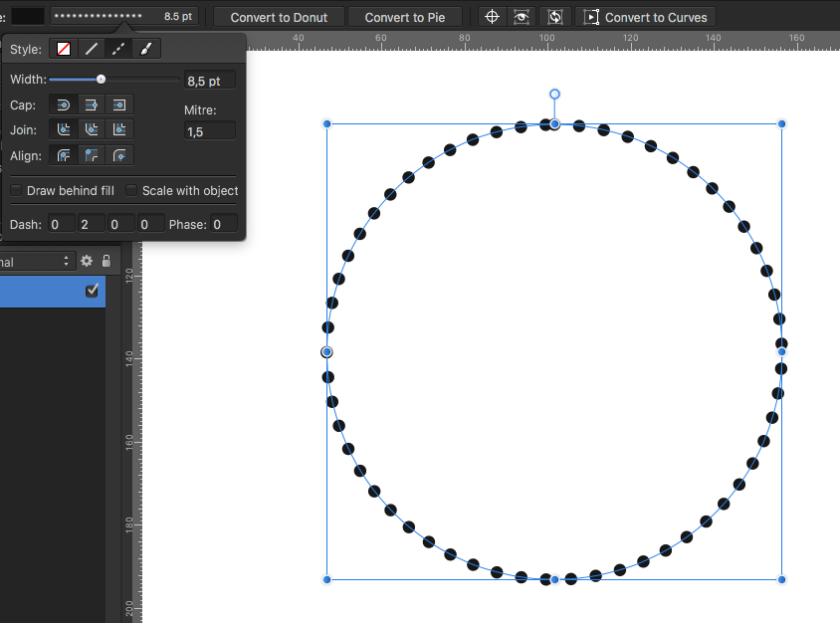Viewport: 840px width, 623px height.
Task: Select the highlighted layer row
Action: tap(53, 292)
